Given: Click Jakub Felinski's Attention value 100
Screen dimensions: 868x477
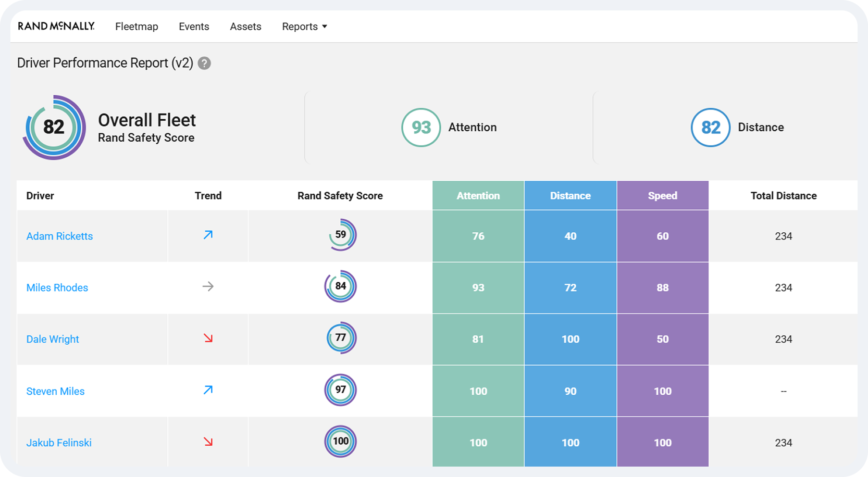Looking at the screenshot, I should pyautogui.click(x=478, y=443).
